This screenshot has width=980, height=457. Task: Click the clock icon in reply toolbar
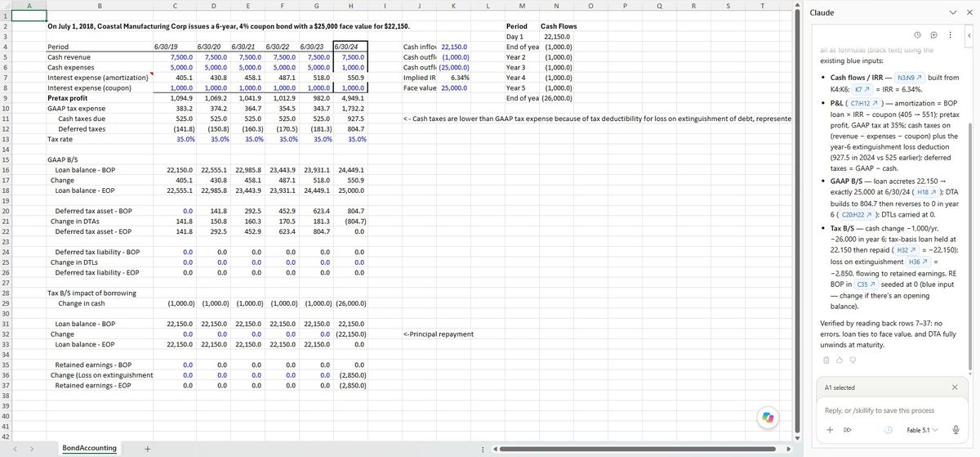pos(889,430)
